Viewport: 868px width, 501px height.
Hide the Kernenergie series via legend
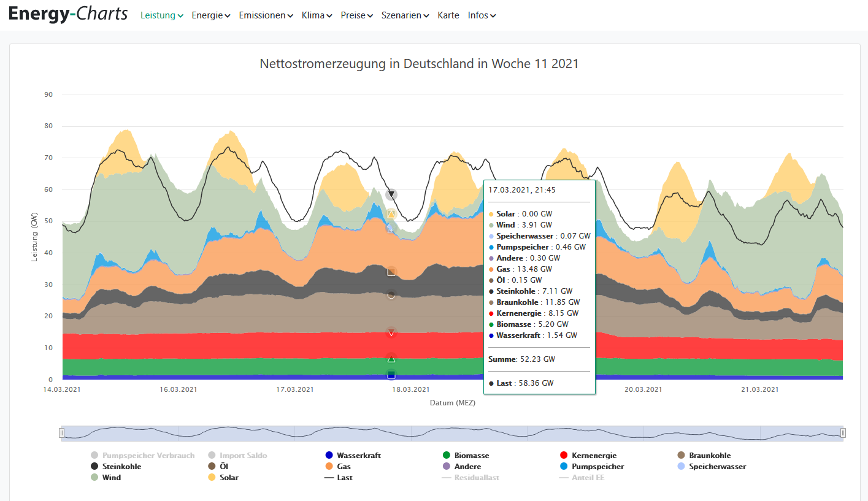tap(588, 456)
